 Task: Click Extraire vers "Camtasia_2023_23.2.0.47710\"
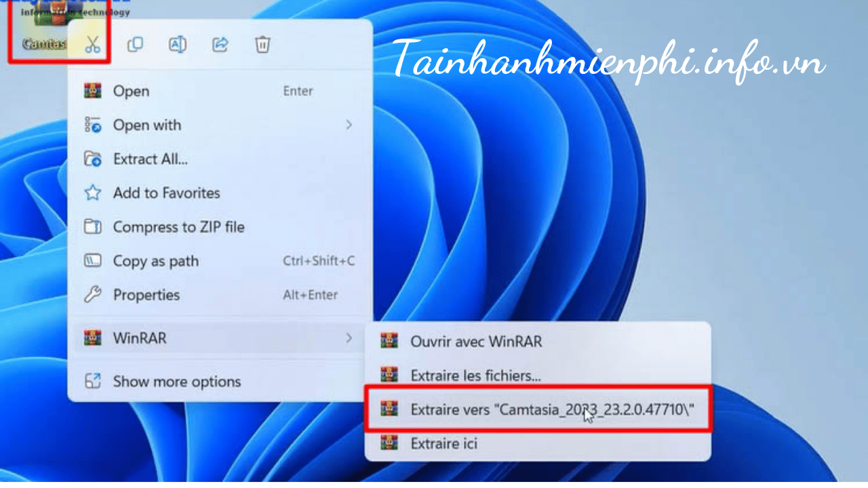click(x=552, y=409)
